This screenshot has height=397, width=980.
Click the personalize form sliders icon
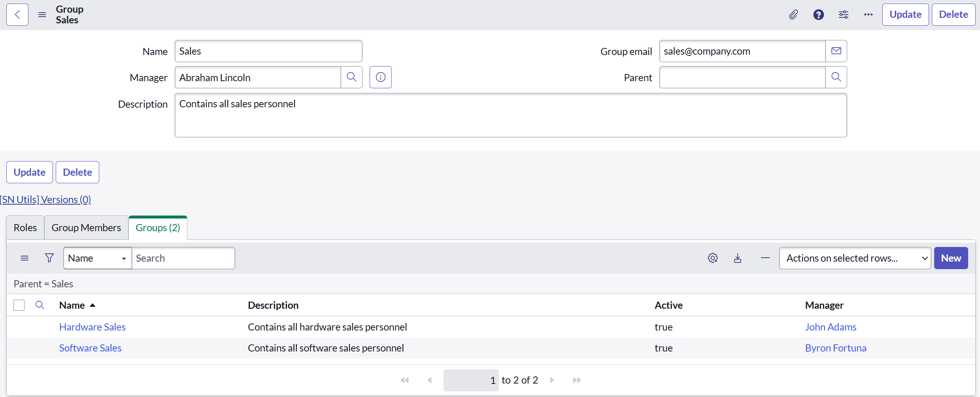(x=843, y=15)
